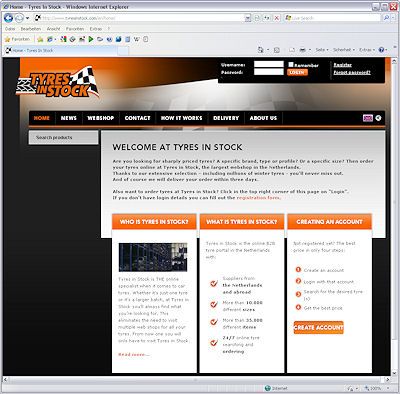Refresh the page with the green arrows icon
Image resolution: width=400 pixels, height=394 pixels.
[x=267, y=18]
